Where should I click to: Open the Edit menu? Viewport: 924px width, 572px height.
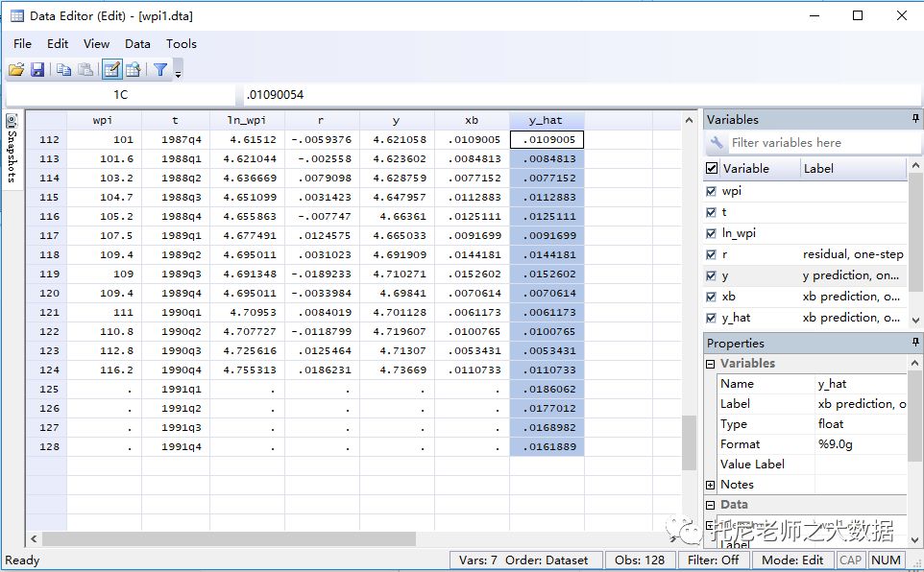(58, 43)
